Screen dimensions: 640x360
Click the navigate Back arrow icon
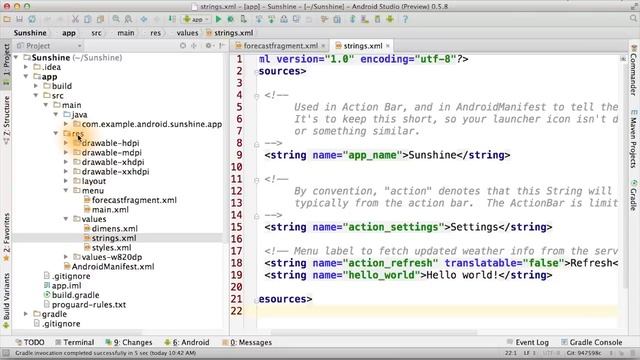(x=144, y=19)
